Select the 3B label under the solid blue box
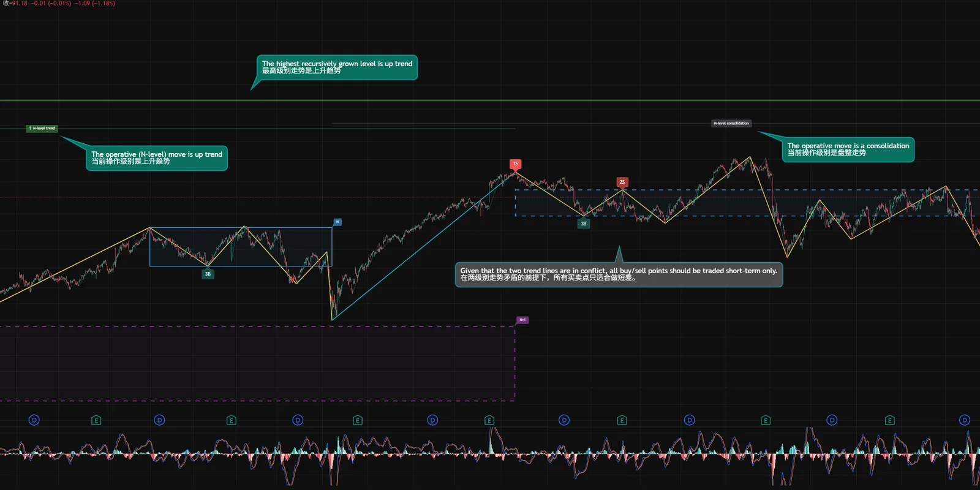Viewport: 980px width, 490px height. 208,274
